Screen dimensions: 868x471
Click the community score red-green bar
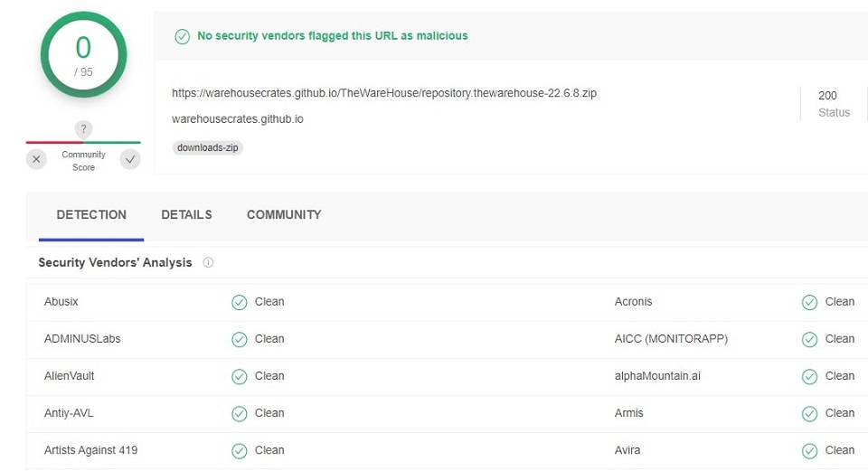[x=83, y=142]
